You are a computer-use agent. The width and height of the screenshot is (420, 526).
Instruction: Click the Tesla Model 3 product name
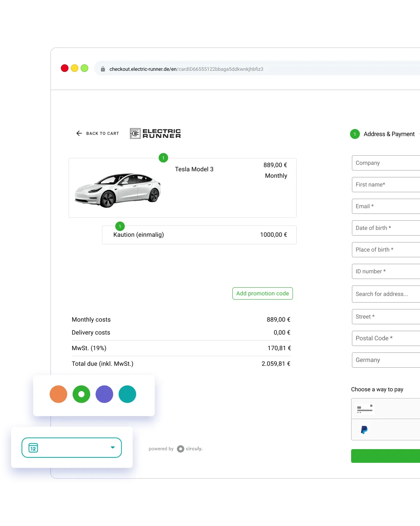194,169
